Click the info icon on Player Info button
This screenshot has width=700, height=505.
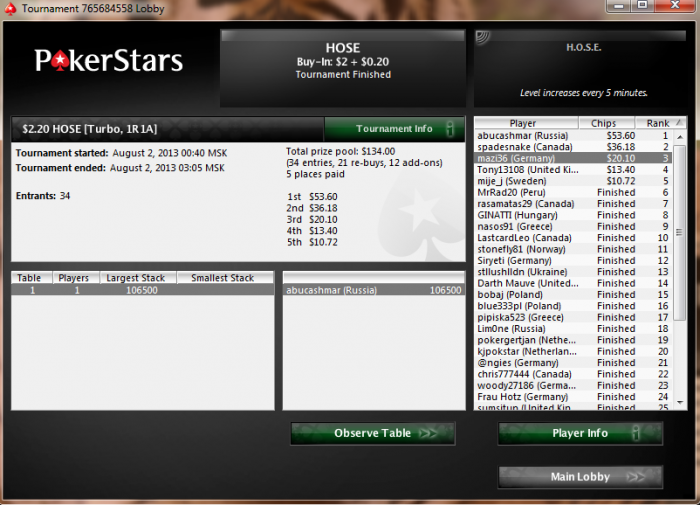click(636, 433)
